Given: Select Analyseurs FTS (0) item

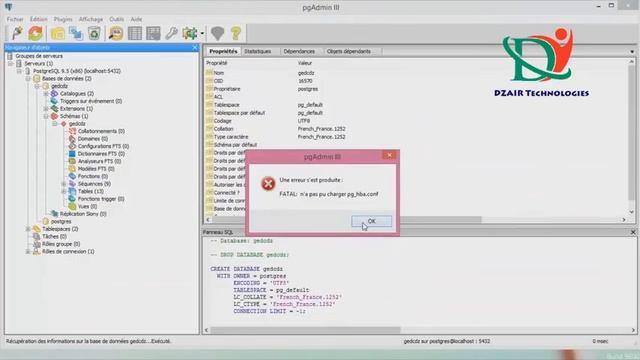Looking at the screenshot, I should (x=99, y=161).
